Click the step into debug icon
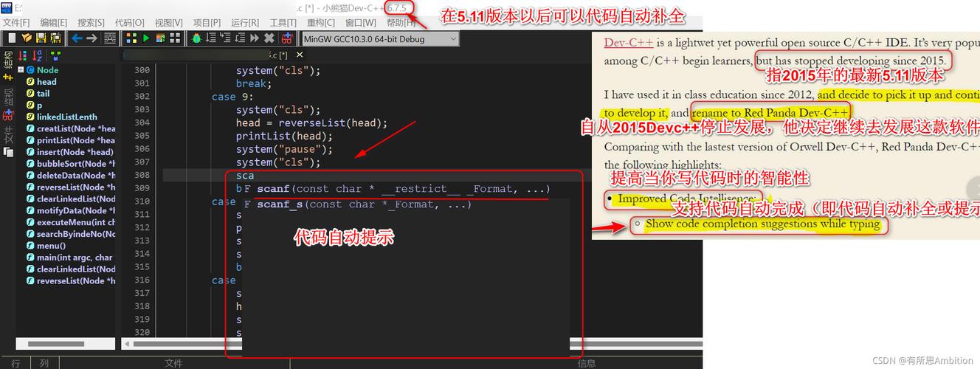This screenshot has height=369, width=980. point(225,38)
